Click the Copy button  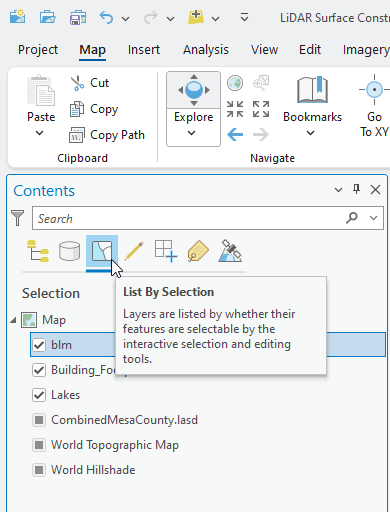click(94, 109)
